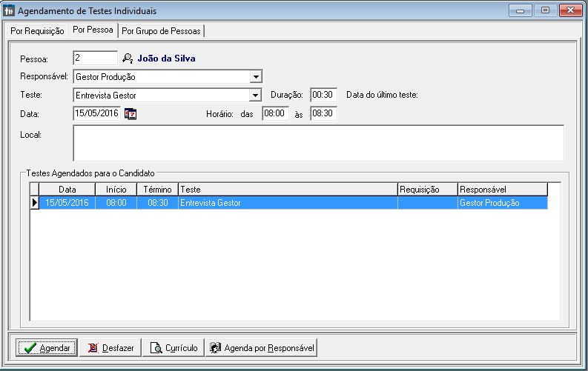Click the Duração time field

click(323, 95)
